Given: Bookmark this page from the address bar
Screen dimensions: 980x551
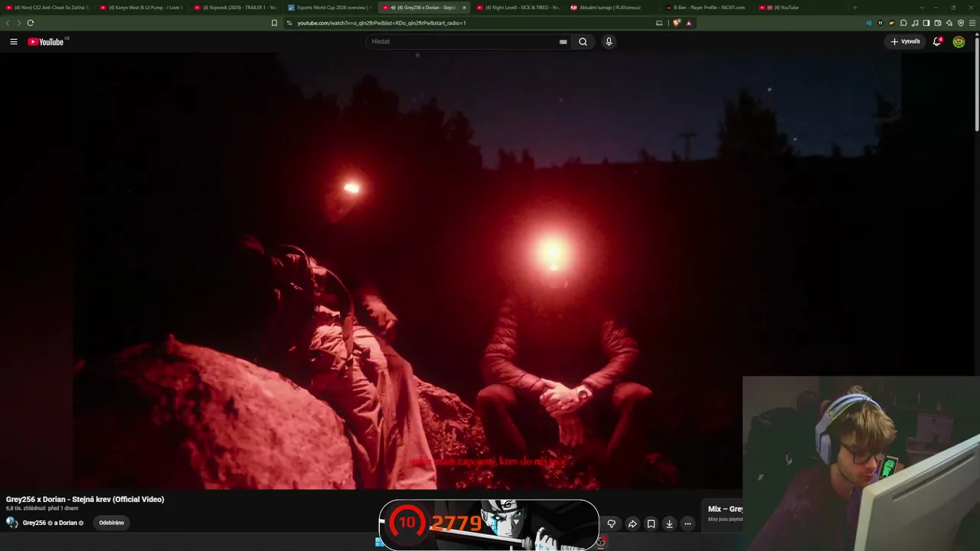Looking at the screenshot, I should pyautogui.click(x=274, y=23).
